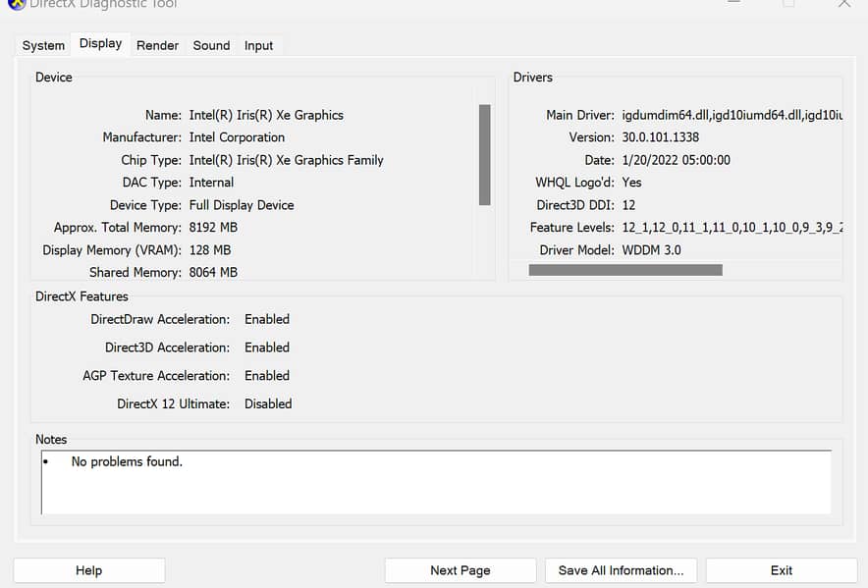Click the Main Driver filename list

732,115
